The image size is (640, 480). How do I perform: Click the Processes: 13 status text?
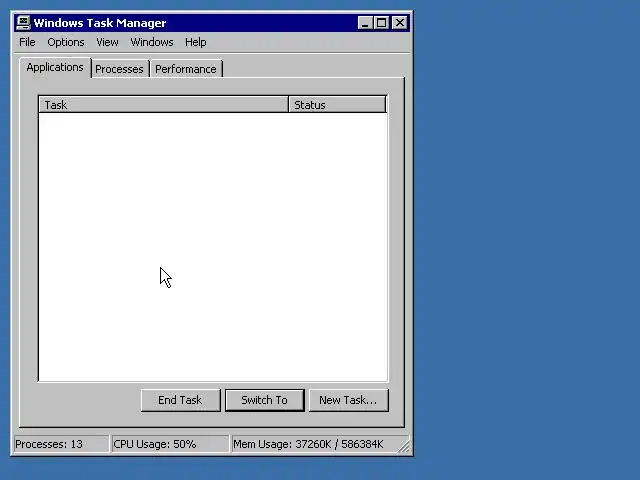coord(49,444)
